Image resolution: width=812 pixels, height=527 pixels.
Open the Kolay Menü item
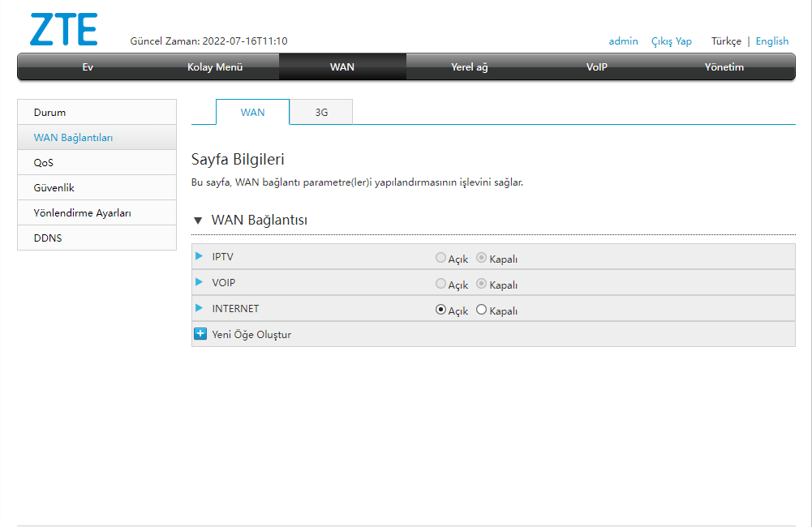[215, 66]
